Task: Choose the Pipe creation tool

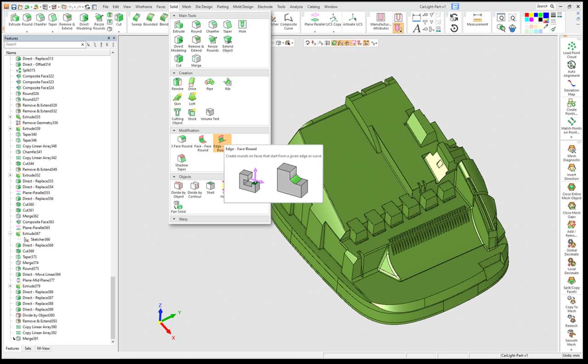Action: pos(209,84)
